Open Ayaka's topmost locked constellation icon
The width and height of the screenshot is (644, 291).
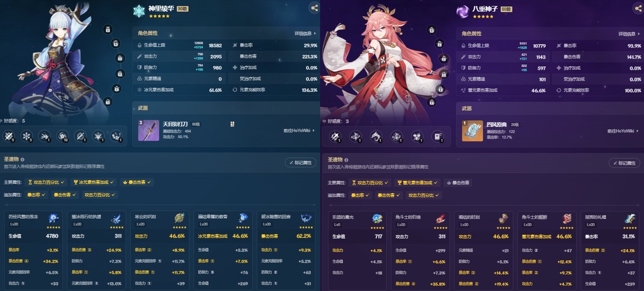click(x=107, y=29)
